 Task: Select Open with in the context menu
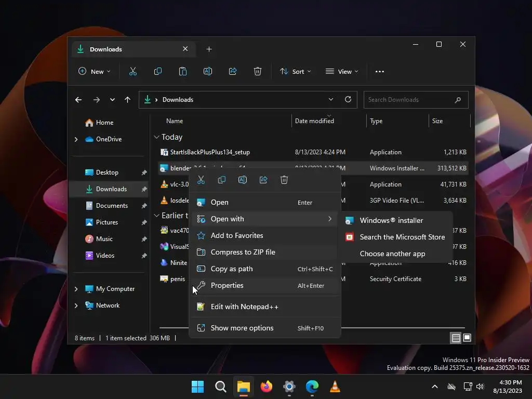tap(264, 219)
